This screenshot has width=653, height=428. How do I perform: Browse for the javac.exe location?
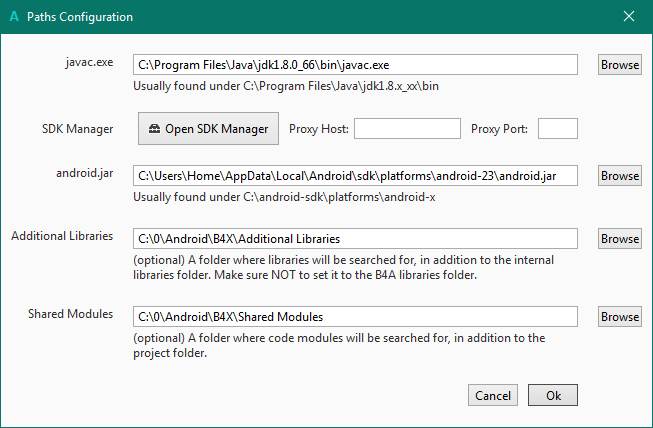[x=620, y=64]
